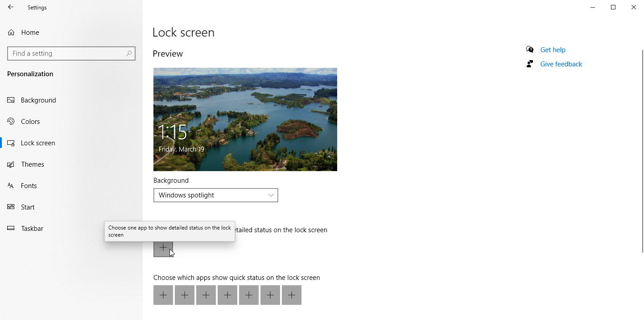The image size is (644, 320).
Task: Go to Background personalization page
Action: click(71, 100)
